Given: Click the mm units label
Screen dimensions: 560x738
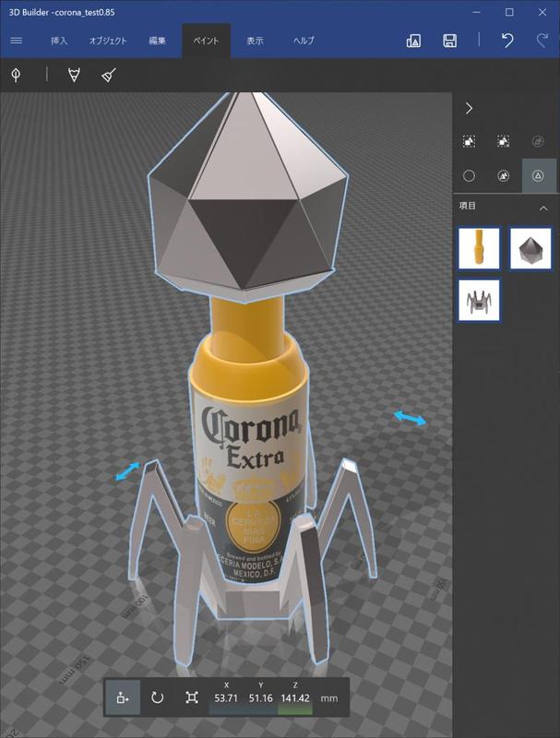Looking at the screenshot, I should (329, 698).
